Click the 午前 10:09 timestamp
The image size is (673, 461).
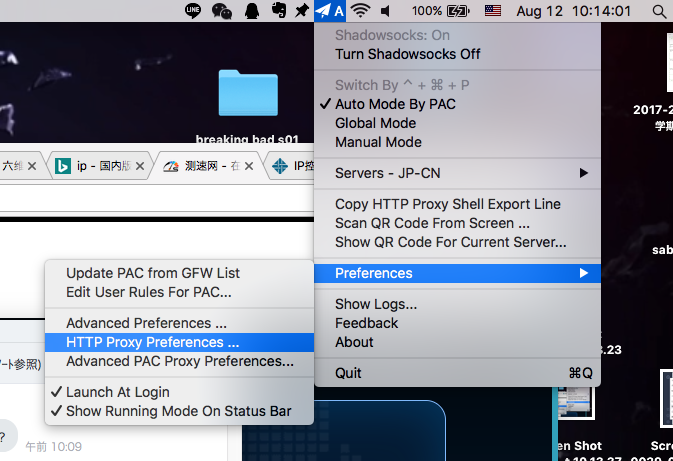pos(54,447)
